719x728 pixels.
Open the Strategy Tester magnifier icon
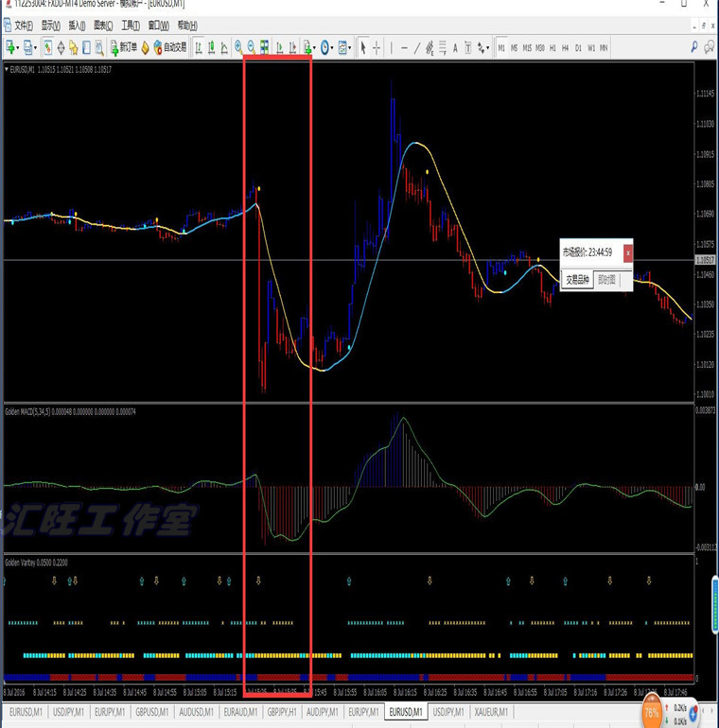click(x=99, y=47)
